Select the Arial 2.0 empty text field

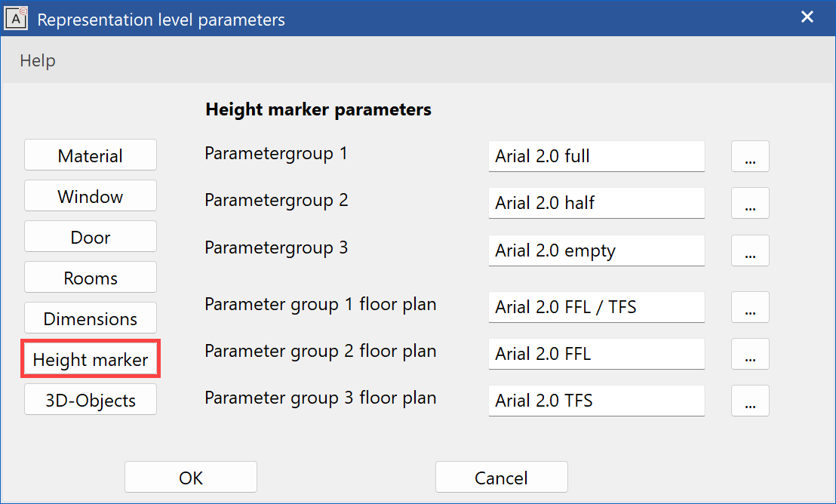pos(596,250)
